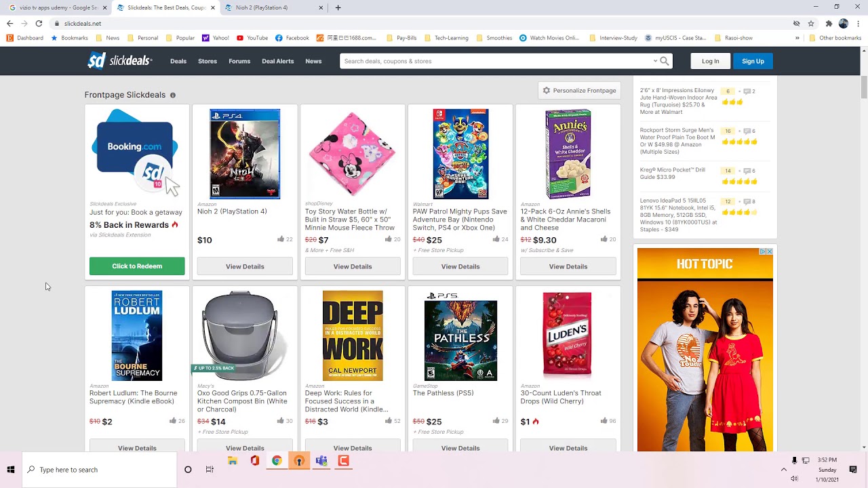This screenshot has height=488, width=868.
Task: Bookmark this page with star icon
Action: 811,23
